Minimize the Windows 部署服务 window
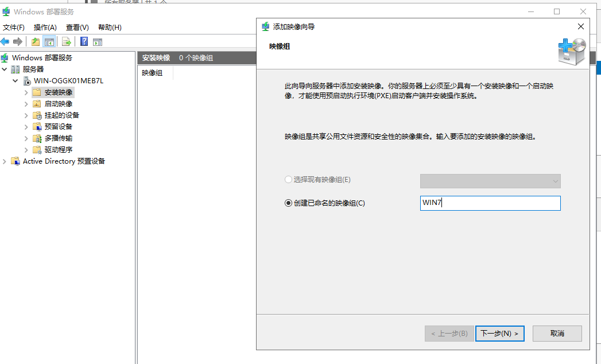 (531, 11)
